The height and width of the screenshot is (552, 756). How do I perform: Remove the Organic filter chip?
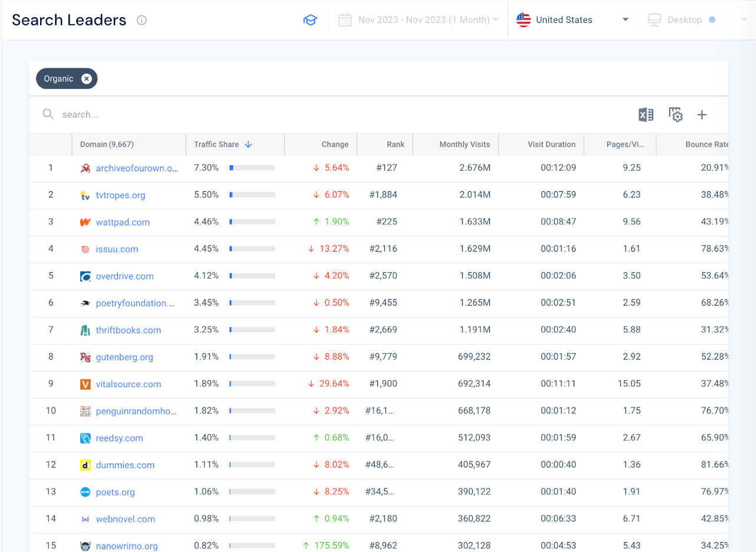(87, 79)
